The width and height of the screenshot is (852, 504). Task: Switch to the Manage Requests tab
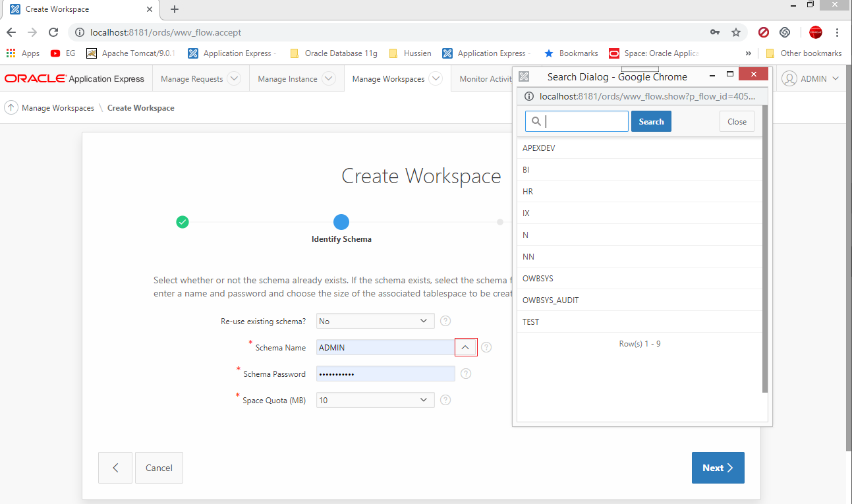(193, 78)
